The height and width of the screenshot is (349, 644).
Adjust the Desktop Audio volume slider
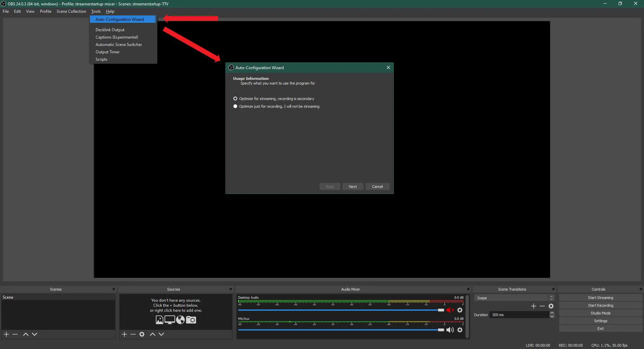[x=341, y=310]
